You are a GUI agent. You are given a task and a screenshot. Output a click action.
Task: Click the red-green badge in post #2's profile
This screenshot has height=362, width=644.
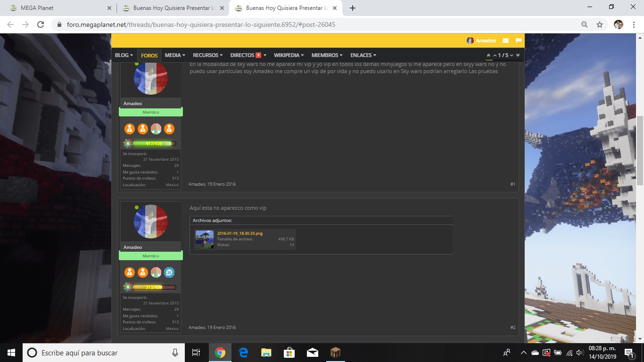click(156, 272)
